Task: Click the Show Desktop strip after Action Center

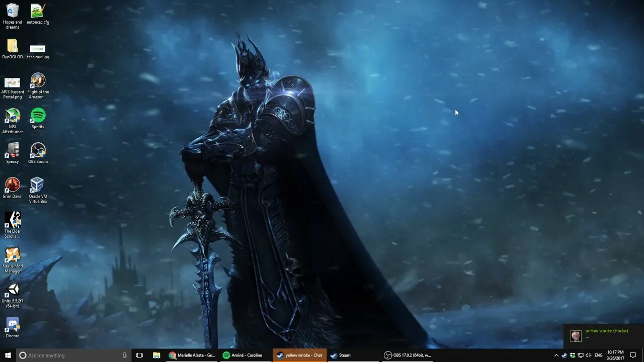Action: coord(642,355)
